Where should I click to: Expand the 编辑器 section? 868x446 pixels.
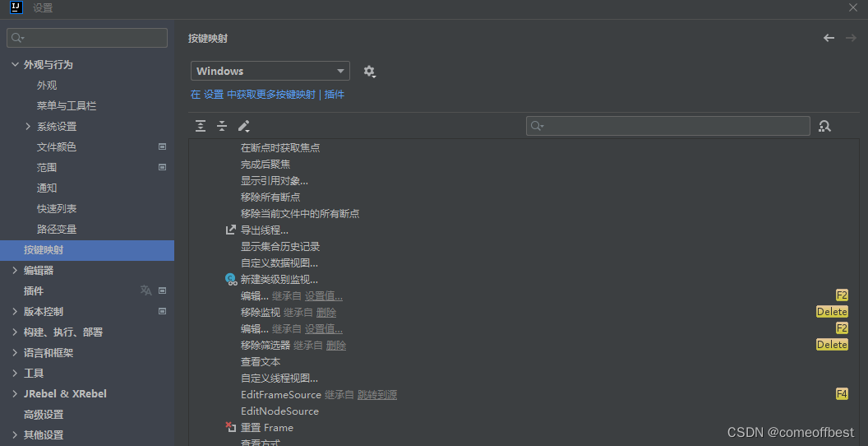(x=15, y=271)
